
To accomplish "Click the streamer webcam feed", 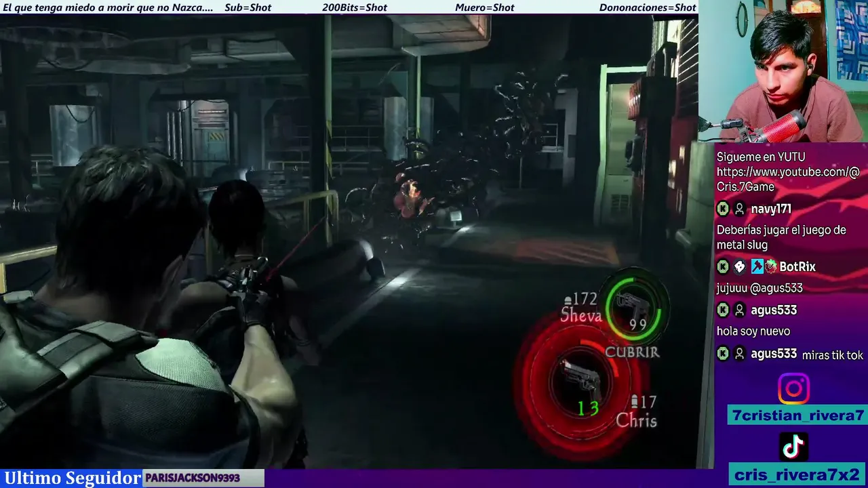I will 783,70.
